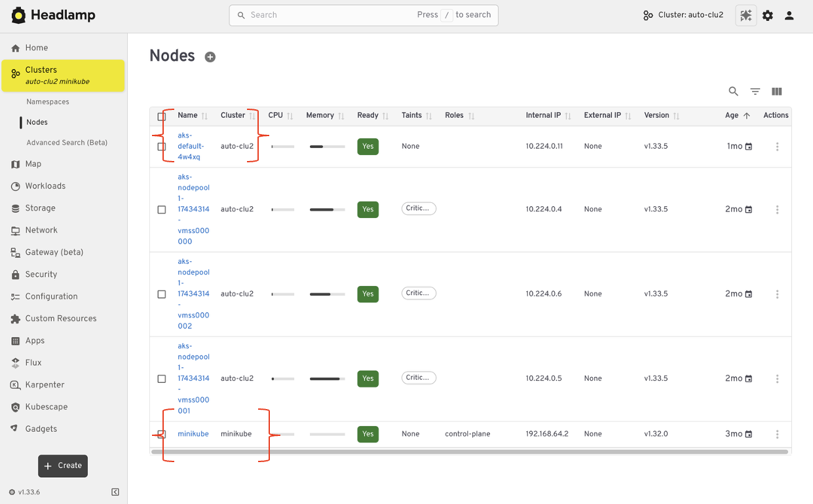Screen dimensions: 813x504
Task: Open Headlamp settings via gear icon
Action: 767,15
